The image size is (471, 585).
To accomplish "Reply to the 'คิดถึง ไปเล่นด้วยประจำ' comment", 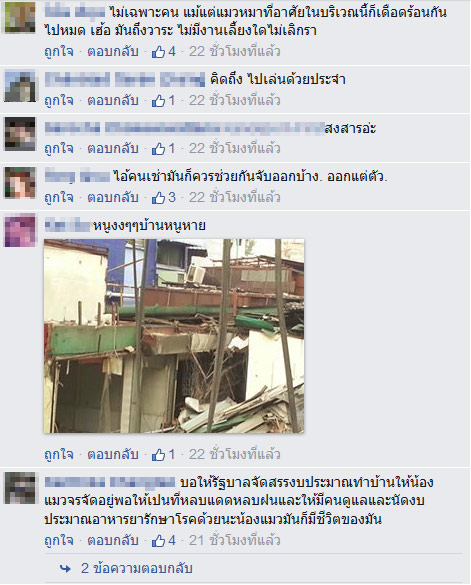I will pyautogui.click(x=113, y=100).
